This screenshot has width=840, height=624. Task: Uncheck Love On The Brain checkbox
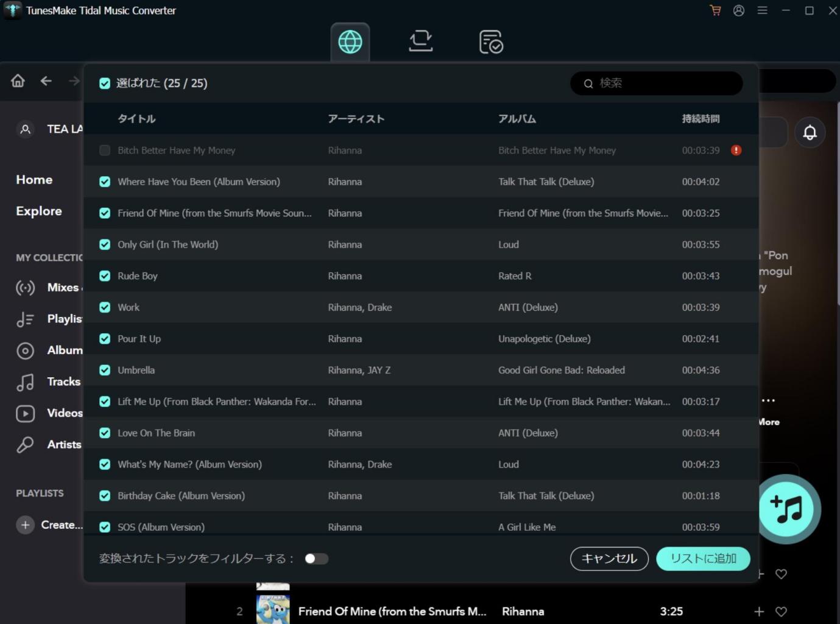pyautogui.click(x=105, y=433)
